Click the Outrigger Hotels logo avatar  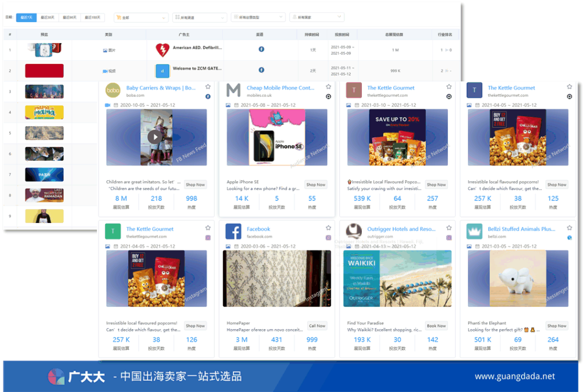click(354, 231)
